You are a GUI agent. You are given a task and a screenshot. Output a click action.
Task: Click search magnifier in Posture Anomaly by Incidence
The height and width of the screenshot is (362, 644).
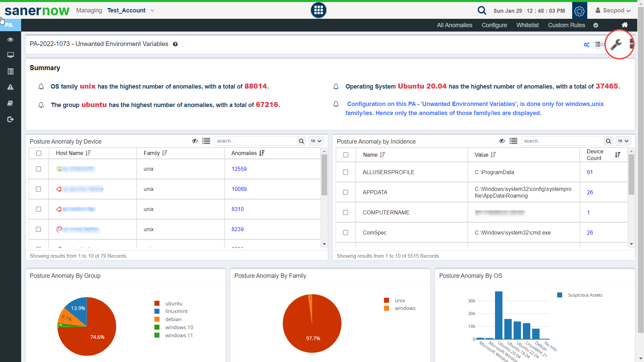608,141
